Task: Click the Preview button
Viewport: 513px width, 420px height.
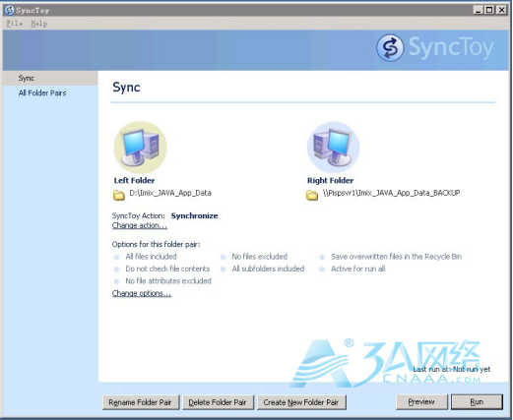Action: [x=421, y=401]
